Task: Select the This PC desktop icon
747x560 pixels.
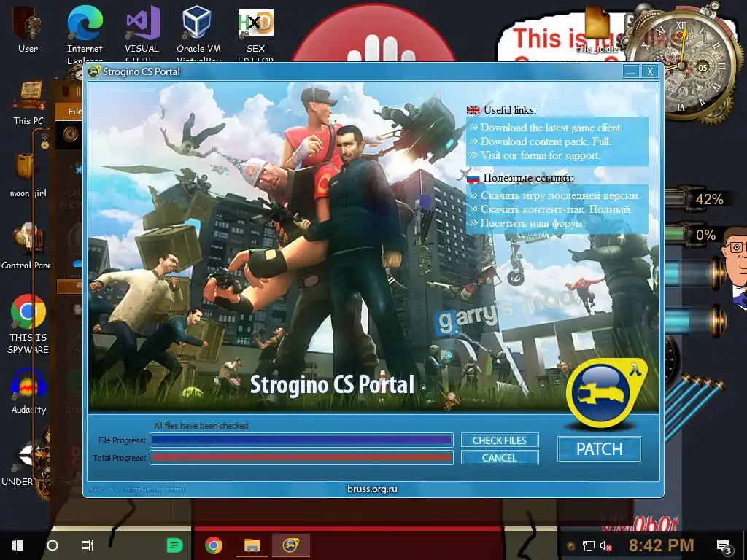Action: click(x=28, y=103)
